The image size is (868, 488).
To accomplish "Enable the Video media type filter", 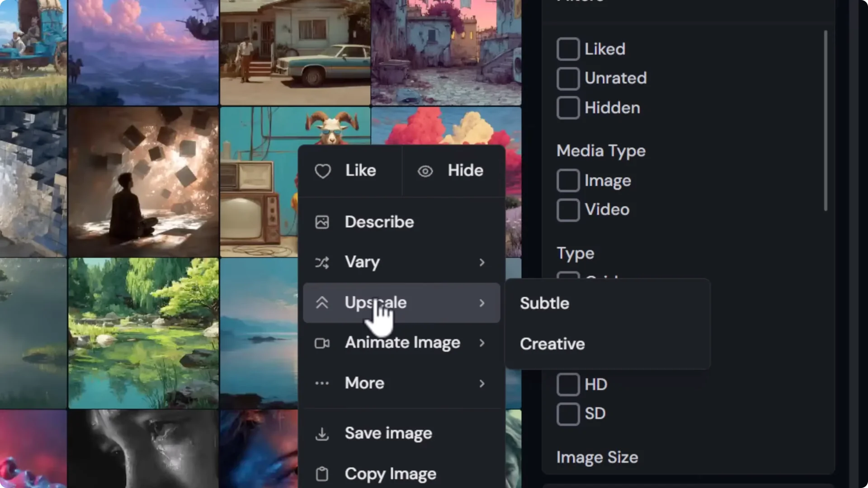I will tap(568, 210).
